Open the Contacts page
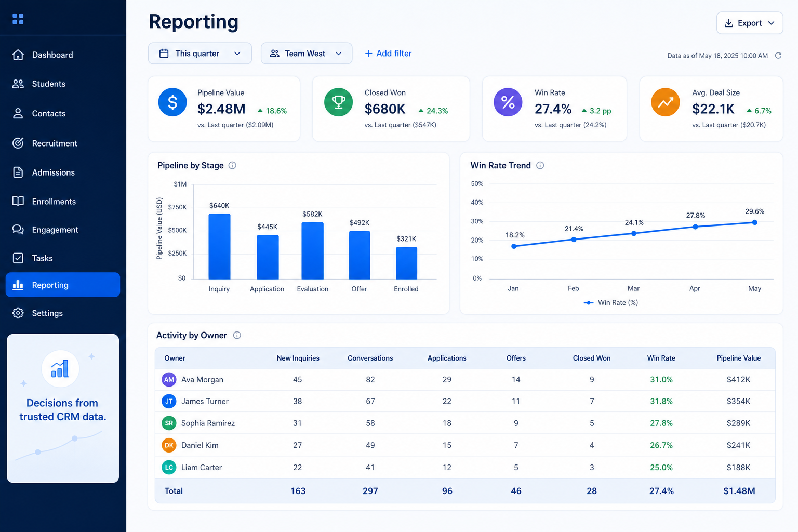This screenshot has height=532, width=798. point(63,113)
